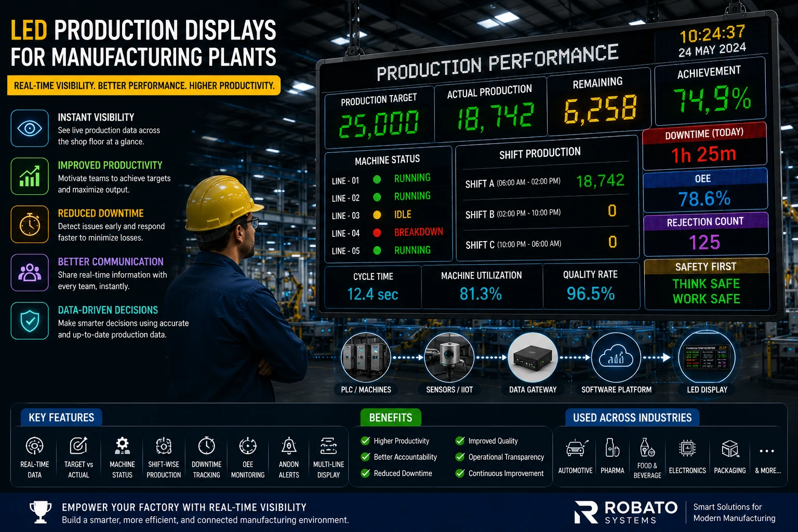Click the Electronics chip icon
The image size is (798, 532).
687,448
